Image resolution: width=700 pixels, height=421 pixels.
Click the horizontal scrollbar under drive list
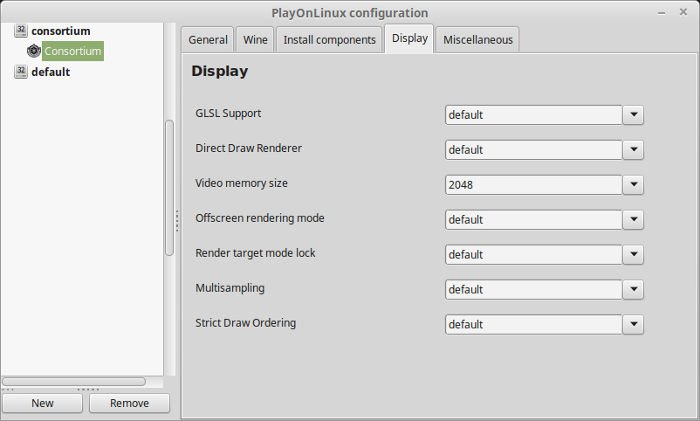[74, 381]
